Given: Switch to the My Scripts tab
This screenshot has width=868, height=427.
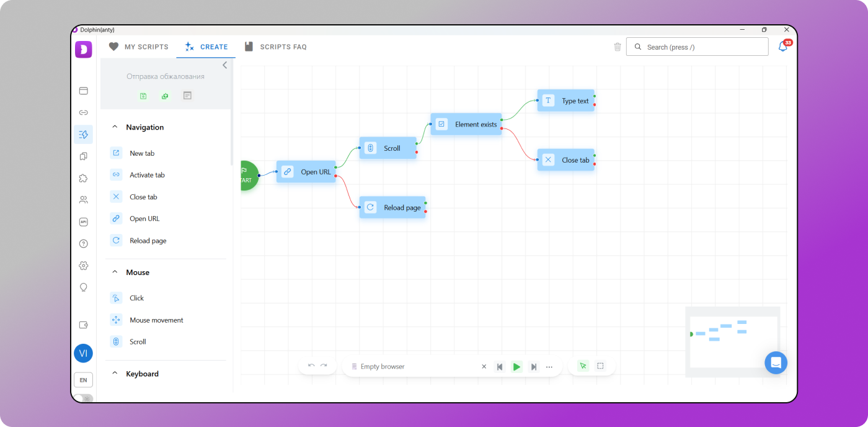Looking at the screenshot, I should (x=139, y=47).
